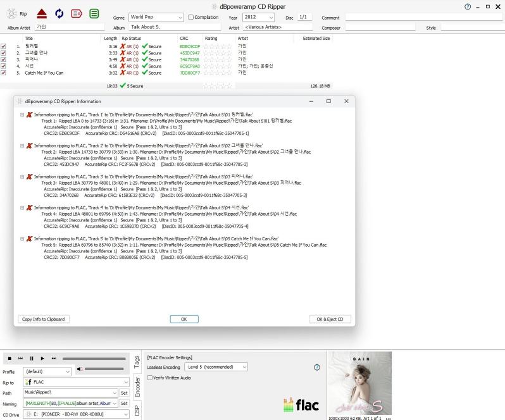This screenshot has height=420, width=505.
Task: Click the FLAC encoder help icon
Action: pos(317,367)
